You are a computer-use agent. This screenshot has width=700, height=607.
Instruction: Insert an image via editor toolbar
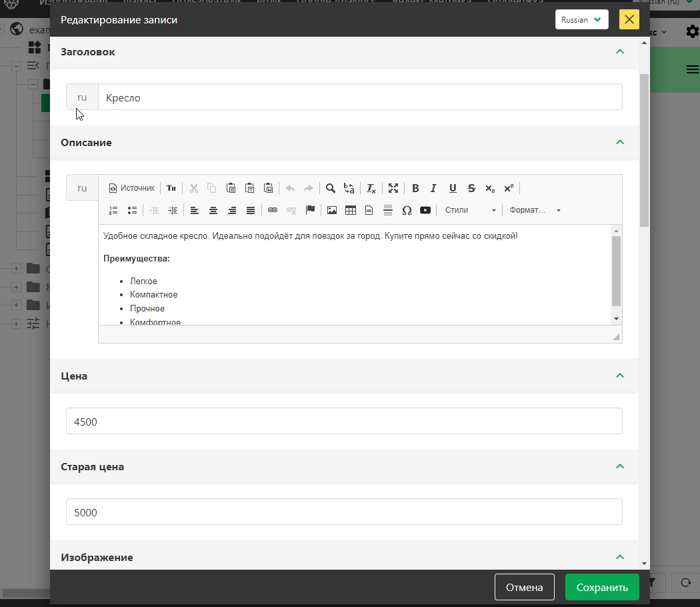[x=332, y=210]
